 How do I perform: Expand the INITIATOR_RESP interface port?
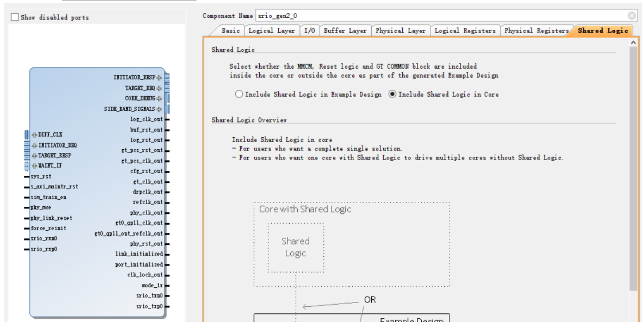click(x=159, y=78)
